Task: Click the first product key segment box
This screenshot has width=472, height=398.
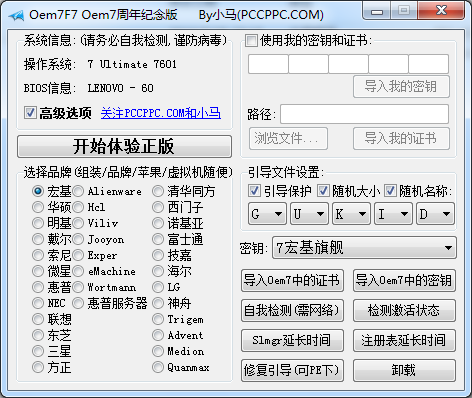Action: coord(268,64)
